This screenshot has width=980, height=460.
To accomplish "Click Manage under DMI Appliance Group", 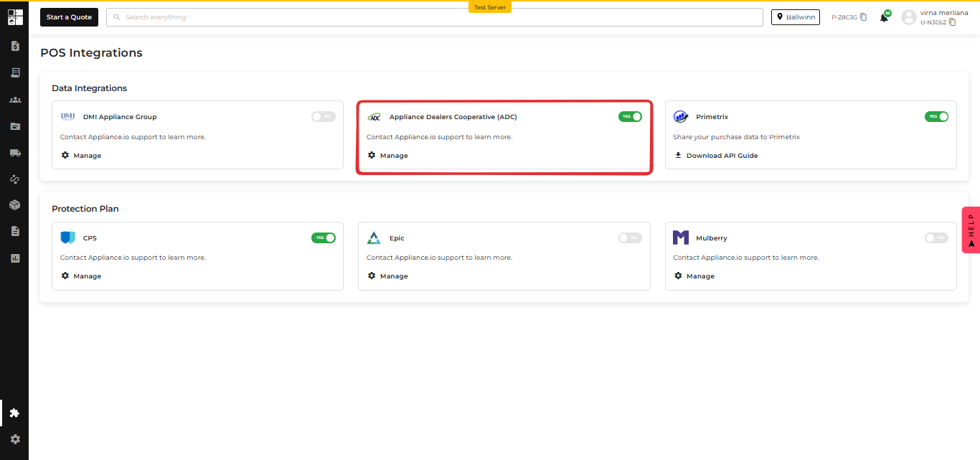I will pos(81,155).
